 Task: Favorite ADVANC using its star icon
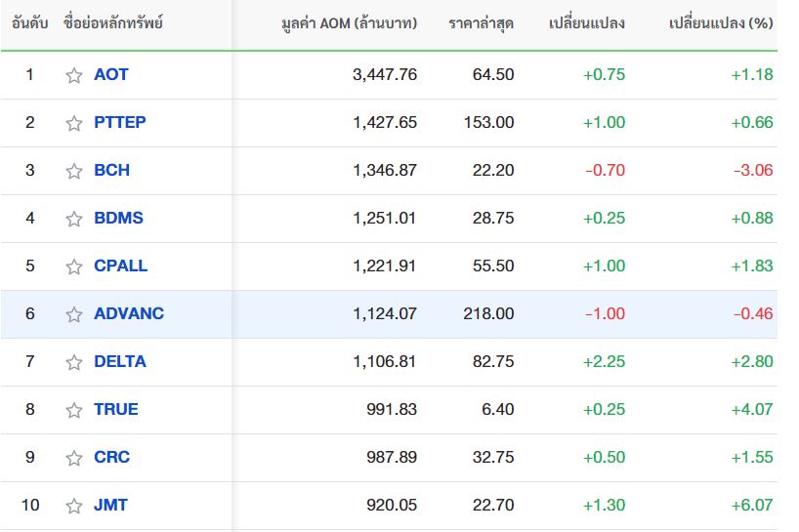(74, 314)
